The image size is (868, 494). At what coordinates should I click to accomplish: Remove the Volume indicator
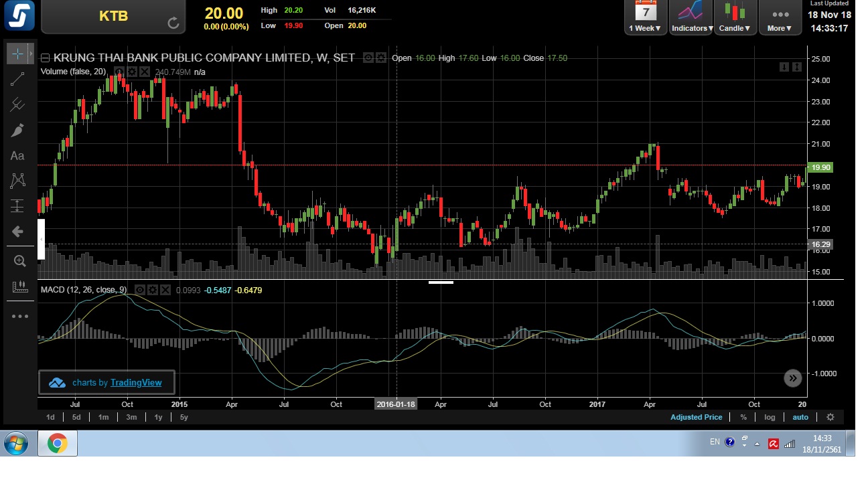point(145,72)
